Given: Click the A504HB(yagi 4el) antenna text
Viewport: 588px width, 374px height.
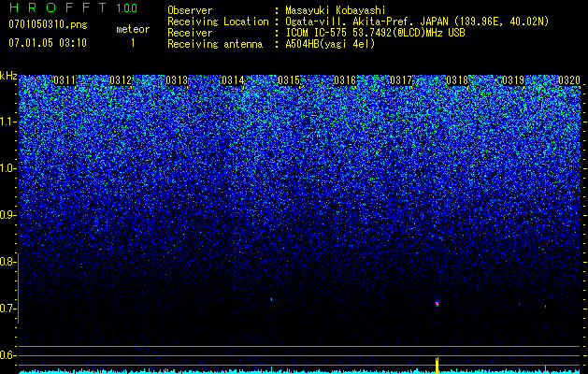Looking at the screenshot, I should [x=330, y=44].
